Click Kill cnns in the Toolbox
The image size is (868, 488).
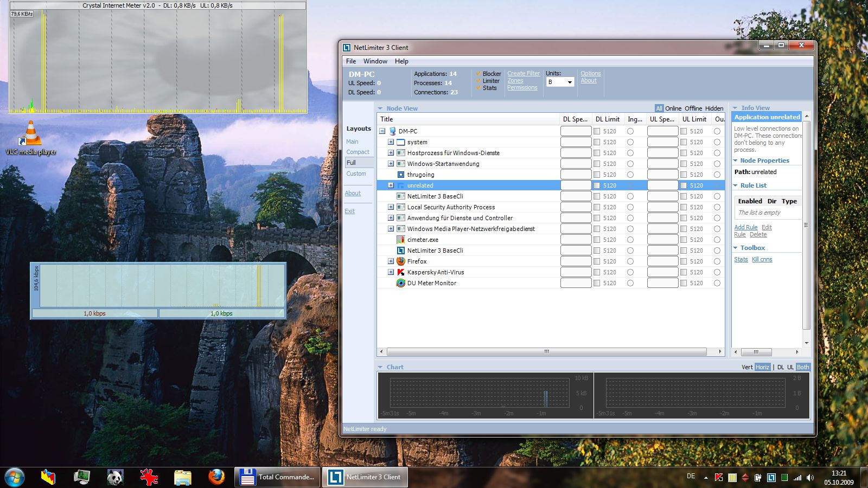(762, 260)
